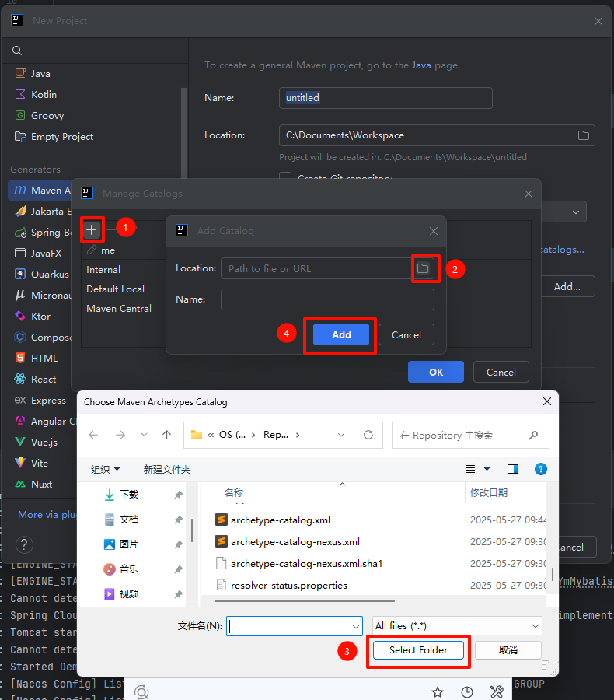614x700 pixels.
Task: Expand view options dropdown arrow
Action: pyautogui.click(x=487, y=469)
